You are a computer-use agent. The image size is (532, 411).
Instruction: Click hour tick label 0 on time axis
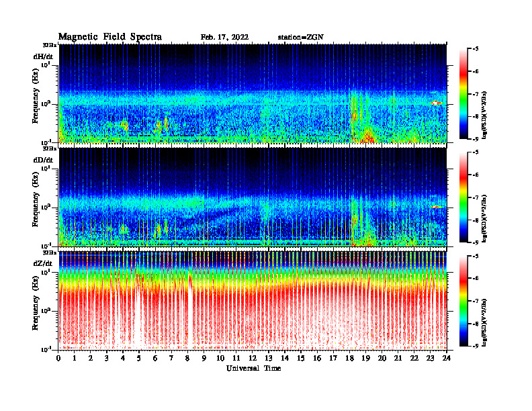pos(58,359)
